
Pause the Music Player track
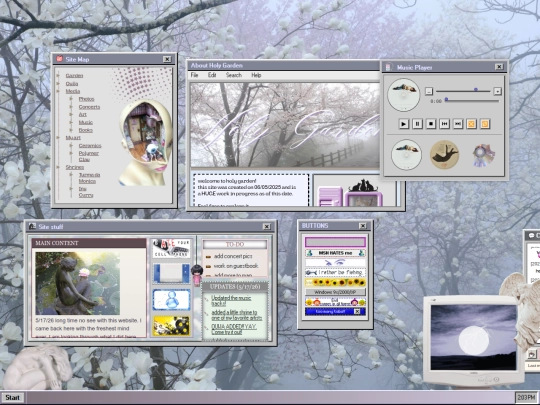(417, 124)
